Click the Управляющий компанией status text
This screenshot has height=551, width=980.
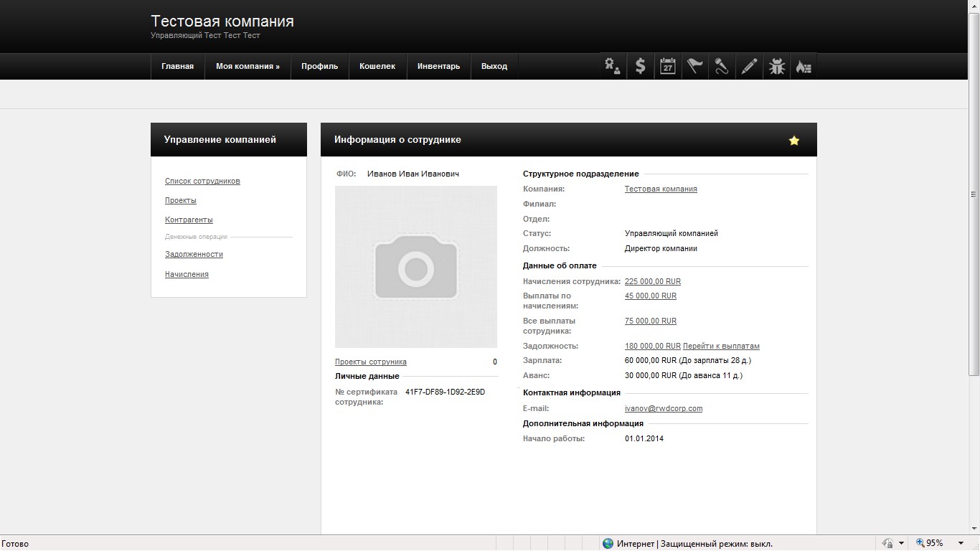click(x=672, y=233)
